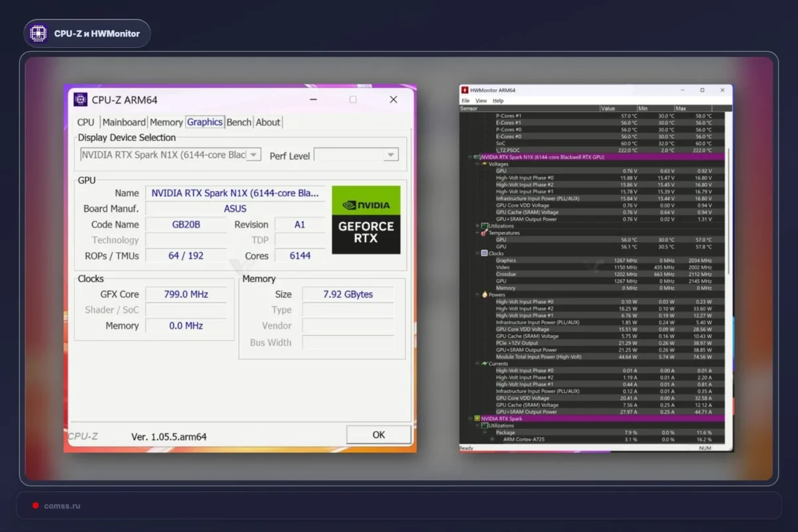Click the thermometer Temperatures icon
The height and width of the screenshot is (532, 798).
484,233
